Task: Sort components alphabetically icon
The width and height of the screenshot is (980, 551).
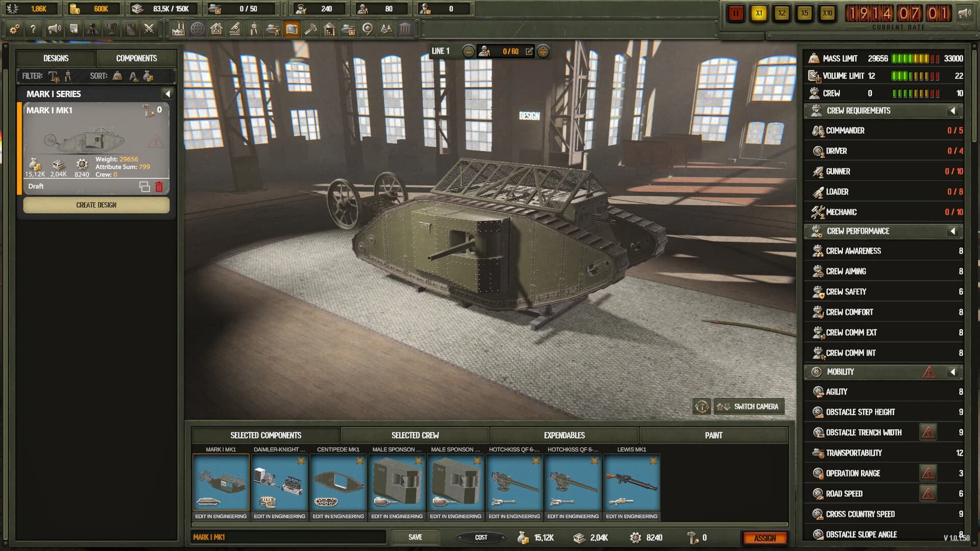Action: pos(134,76)
